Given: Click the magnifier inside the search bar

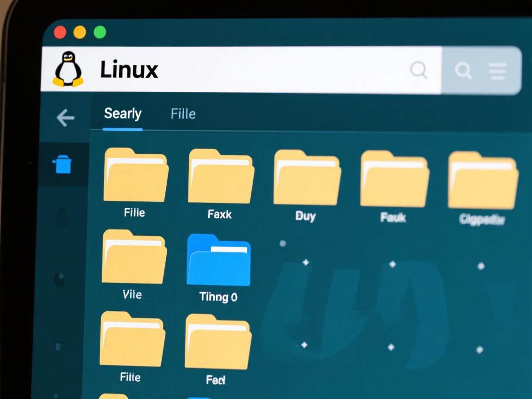Looking at the screenshot, I should point(419,70).
